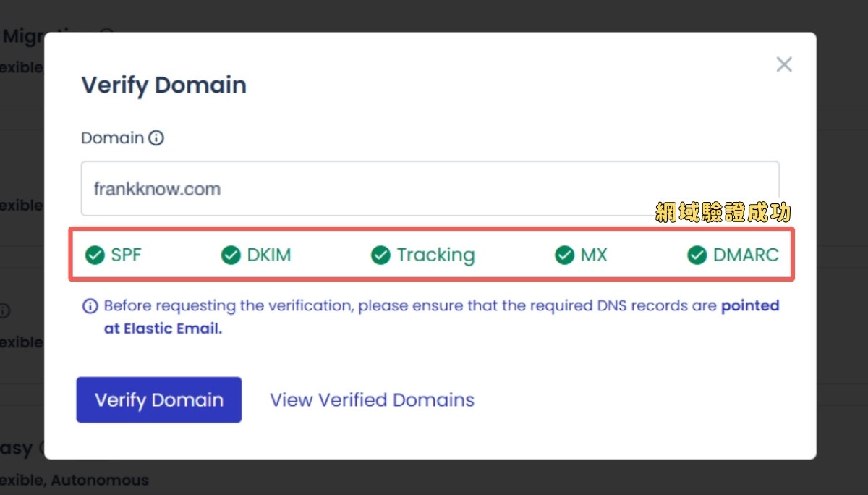Toggle the SPF verification status indicator

point(94,255)
